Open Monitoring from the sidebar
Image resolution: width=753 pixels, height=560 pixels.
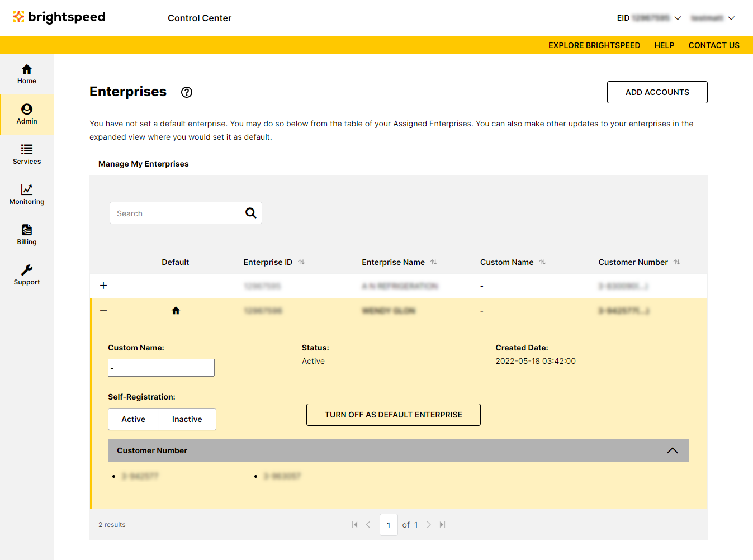coord(27,195)
